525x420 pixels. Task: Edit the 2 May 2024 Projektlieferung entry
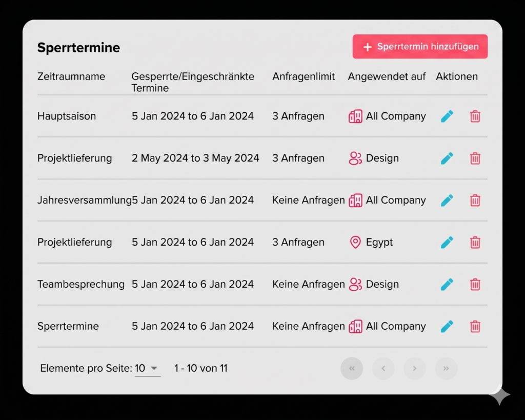pyautogui.click(x=447, y=158)
